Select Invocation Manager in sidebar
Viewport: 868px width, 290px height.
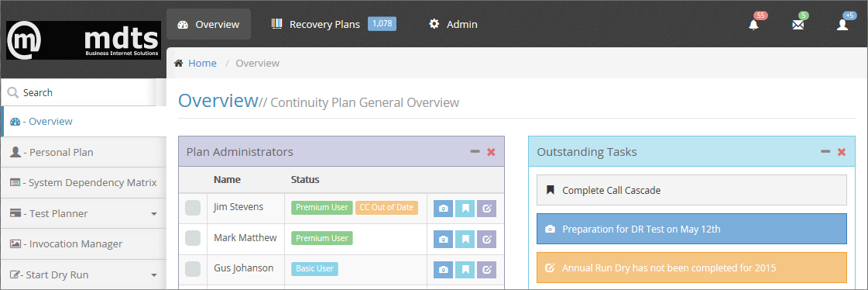pyautogui.click(x=83, y=244)
